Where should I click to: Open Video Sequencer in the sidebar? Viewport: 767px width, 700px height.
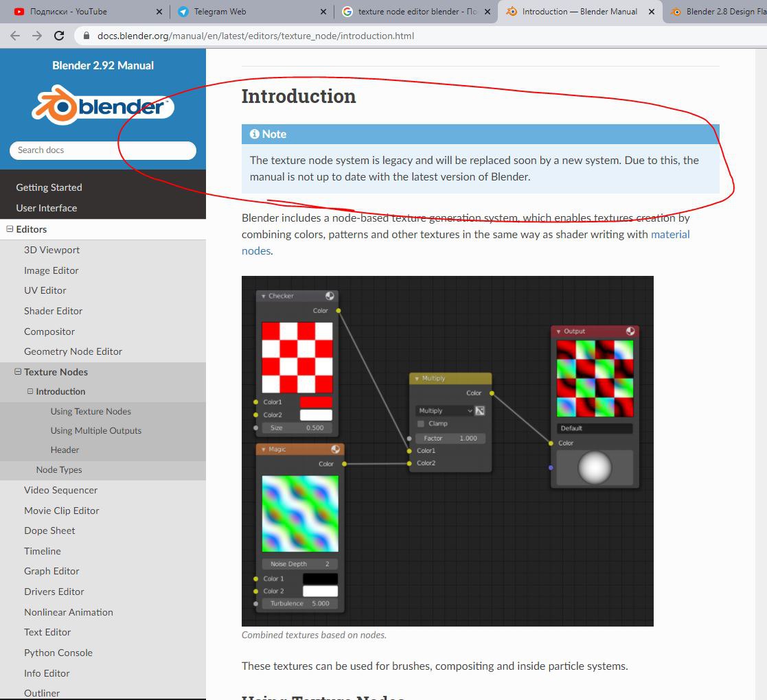60,490
